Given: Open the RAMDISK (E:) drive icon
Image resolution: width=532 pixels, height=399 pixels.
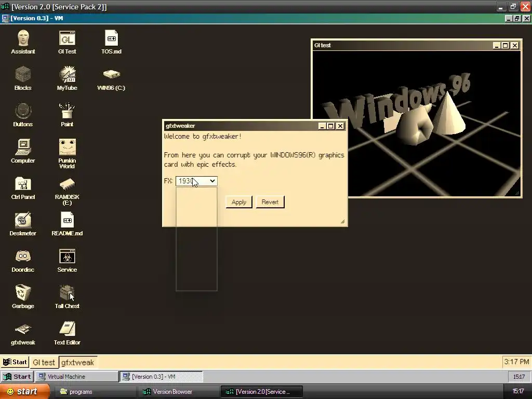Looking at the screenshot, I should pos(67,191).
